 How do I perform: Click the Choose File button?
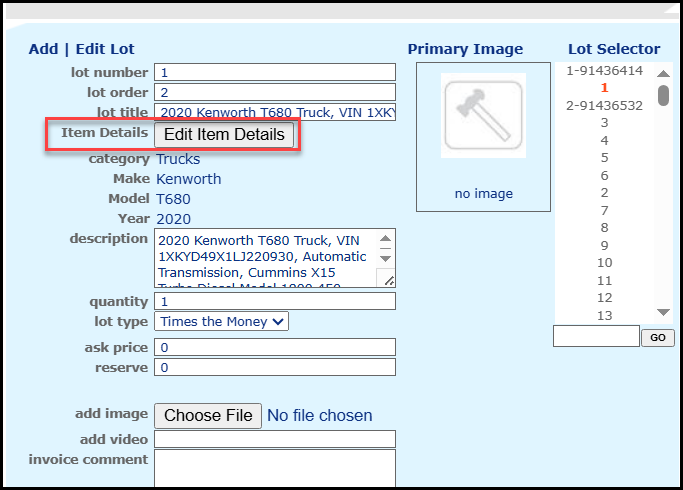click(208, 416)
